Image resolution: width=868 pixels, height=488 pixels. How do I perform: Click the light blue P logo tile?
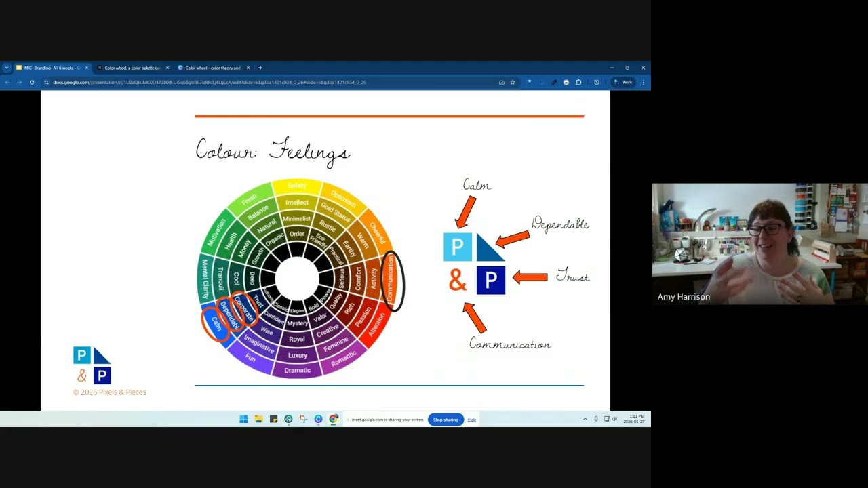click(457, 247)
